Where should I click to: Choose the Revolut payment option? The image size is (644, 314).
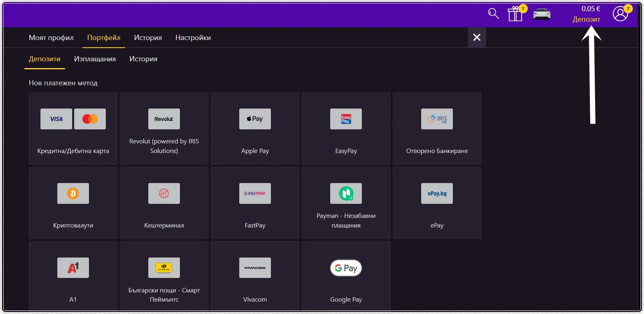[x=164, y=129]
